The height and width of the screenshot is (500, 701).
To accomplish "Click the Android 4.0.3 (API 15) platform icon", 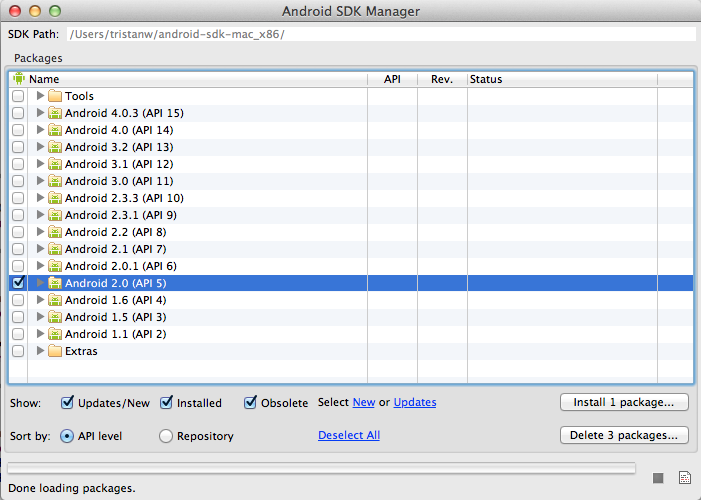I will click(x=55, y=113).
